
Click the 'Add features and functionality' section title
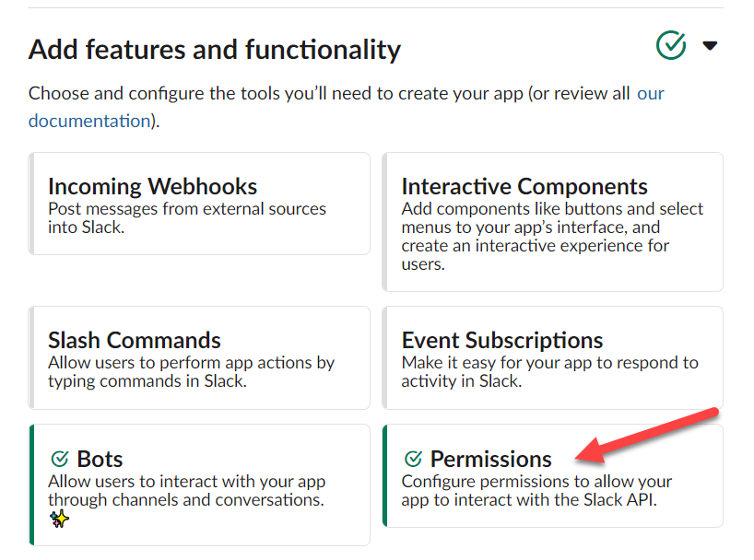point(215,49)
